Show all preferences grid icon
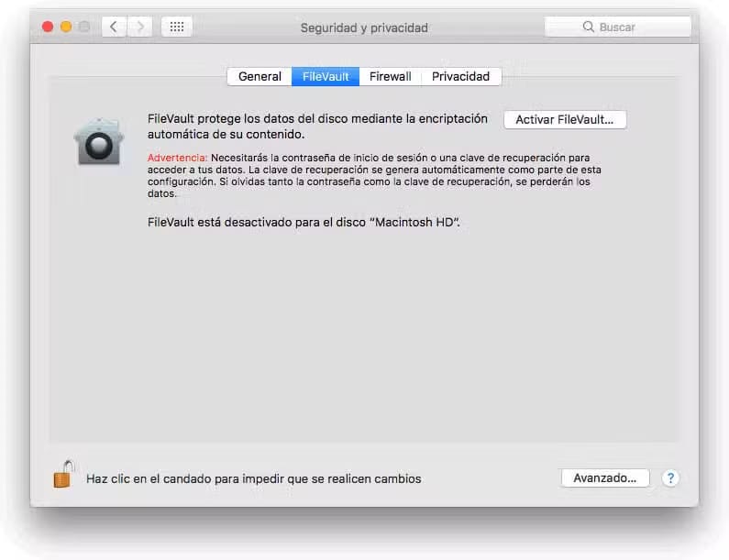 177,27
